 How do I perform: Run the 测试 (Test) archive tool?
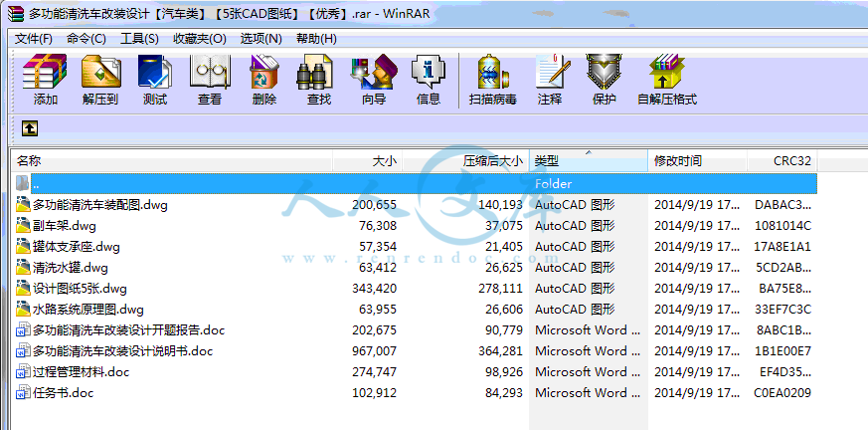[154, 72]
